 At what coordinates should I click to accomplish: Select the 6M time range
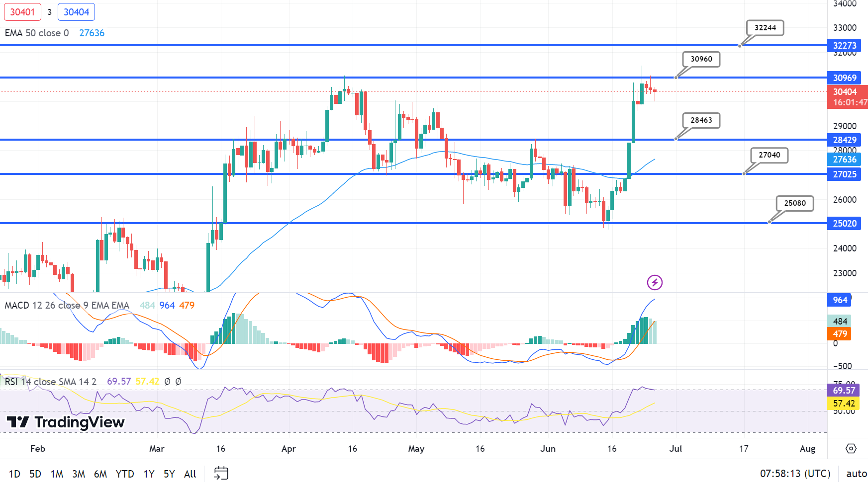tap(100, 474)
